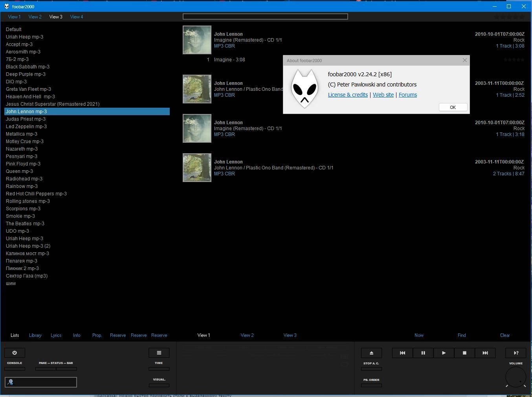
Task: Open License & credits link
Action: (348, 95)
